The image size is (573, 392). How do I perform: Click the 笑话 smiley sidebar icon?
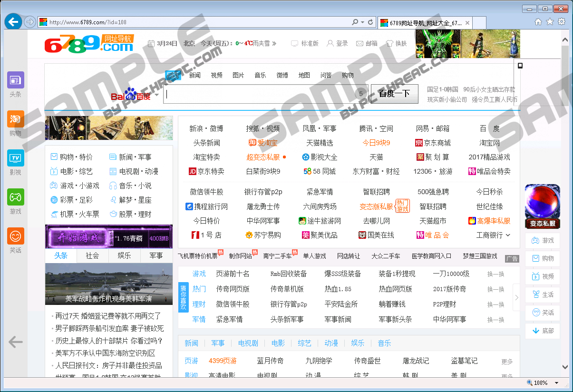click(15, 236)
